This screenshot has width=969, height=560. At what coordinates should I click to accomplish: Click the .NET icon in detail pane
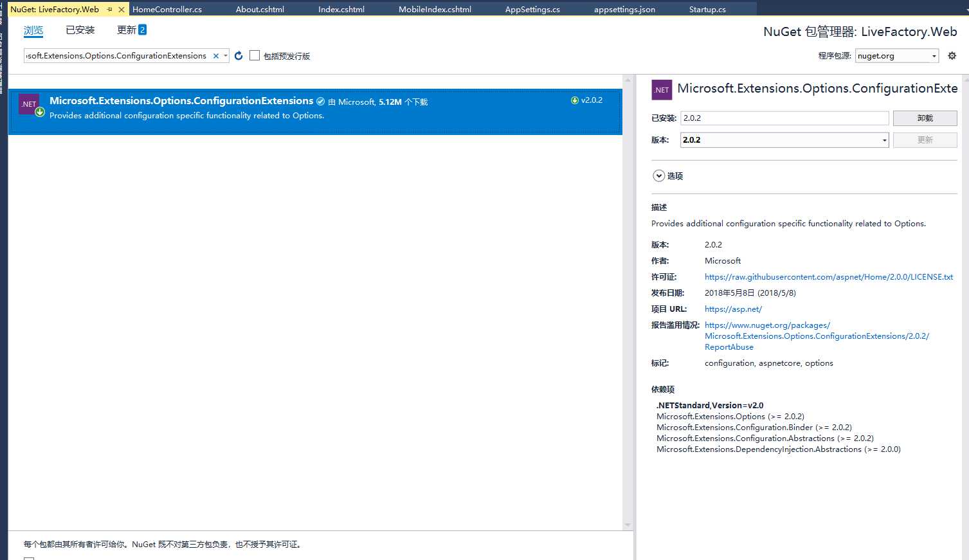point(662,90)
